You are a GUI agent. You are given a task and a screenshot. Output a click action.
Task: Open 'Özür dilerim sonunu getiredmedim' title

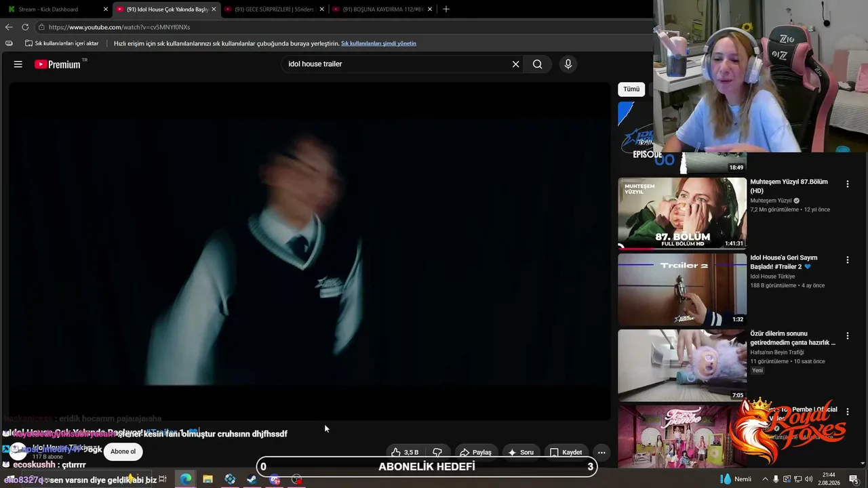click(793, 338)
